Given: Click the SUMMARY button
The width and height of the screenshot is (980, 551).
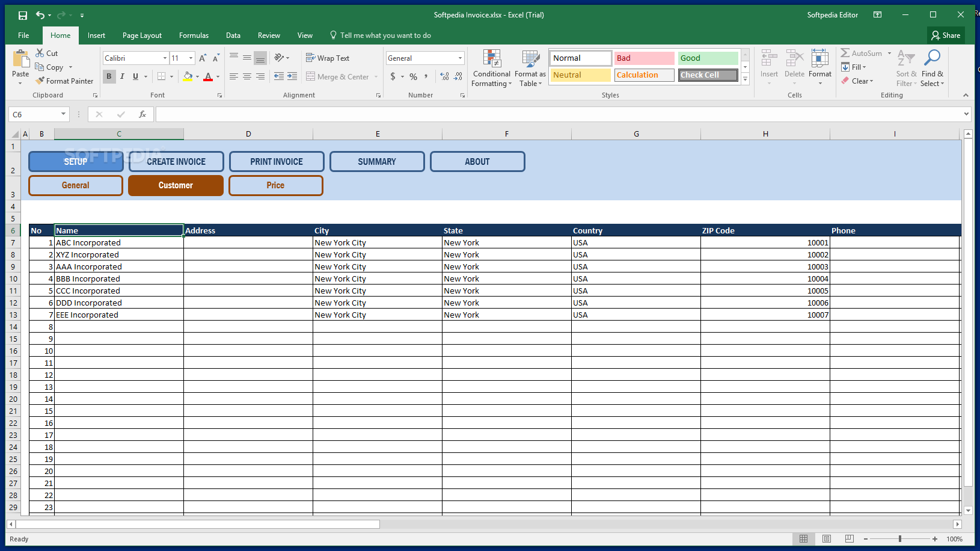Looking at the screenshot, I should [x=377, y=161].
